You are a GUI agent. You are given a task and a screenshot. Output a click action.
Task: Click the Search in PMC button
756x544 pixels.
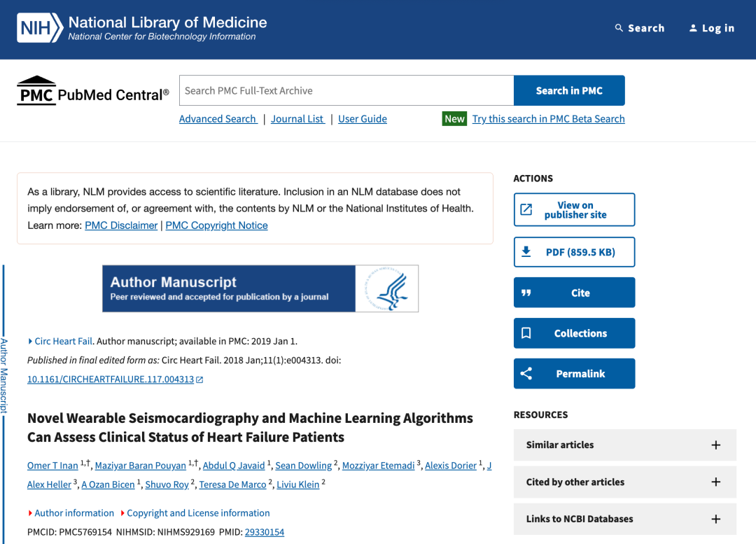point(569,91)
